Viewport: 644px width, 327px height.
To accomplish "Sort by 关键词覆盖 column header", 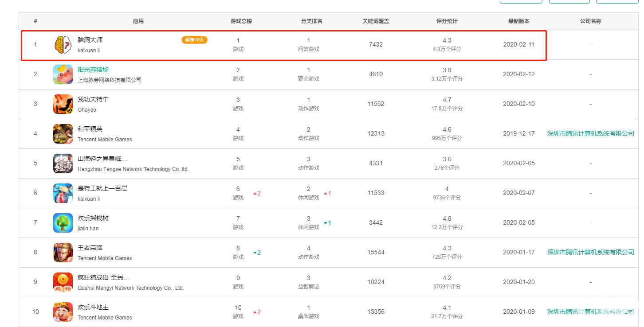I will [x=376, y=21].
